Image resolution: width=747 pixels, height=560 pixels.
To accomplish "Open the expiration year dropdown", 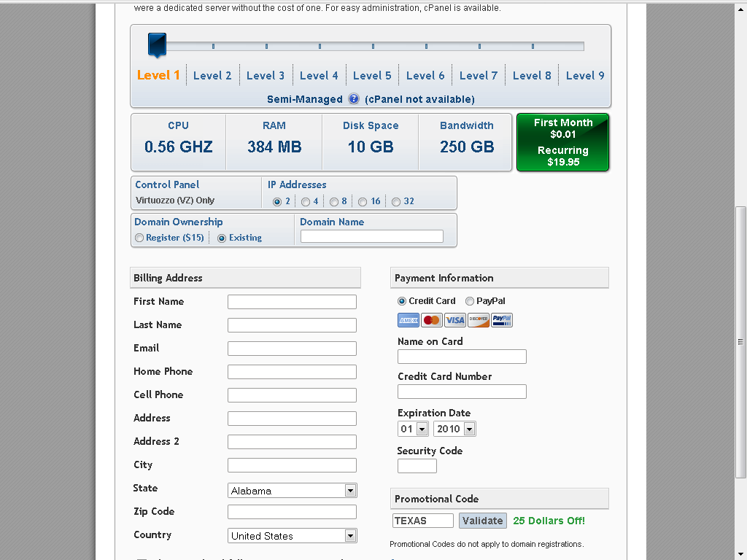I will click(x=454, y=429).
